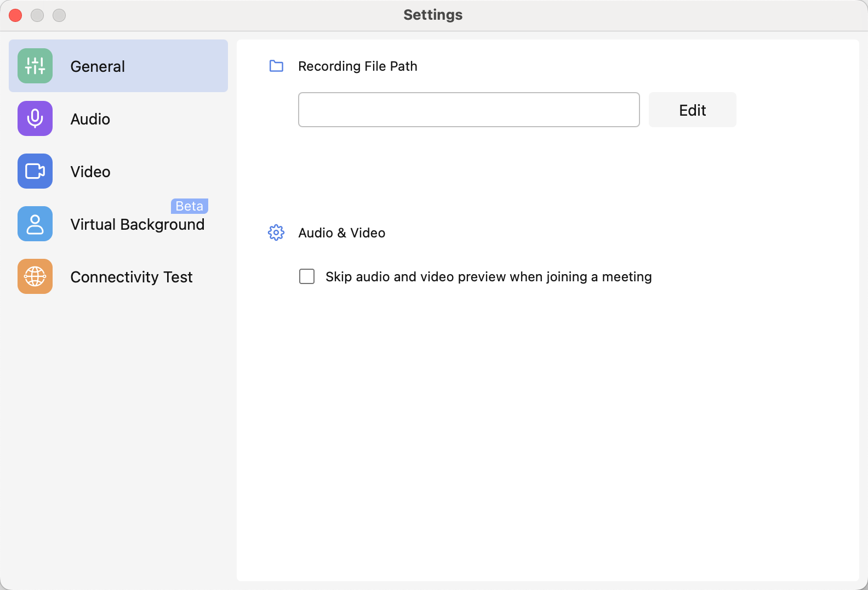Click the folder icon beside Recording File Path
This screenshot has height=590, width=868.
tap(276, 66)
